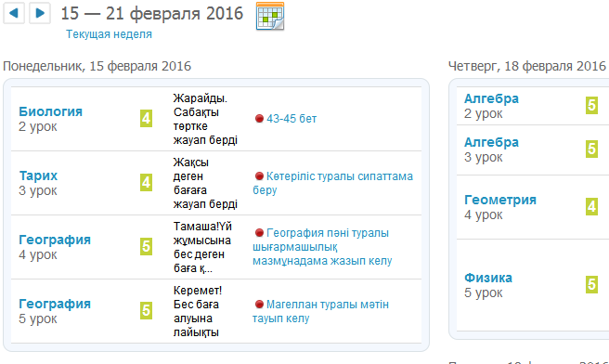This screenshot has width=609, height=364.
Task: Open homework '43-45 бет'
Action: (292, 119)
